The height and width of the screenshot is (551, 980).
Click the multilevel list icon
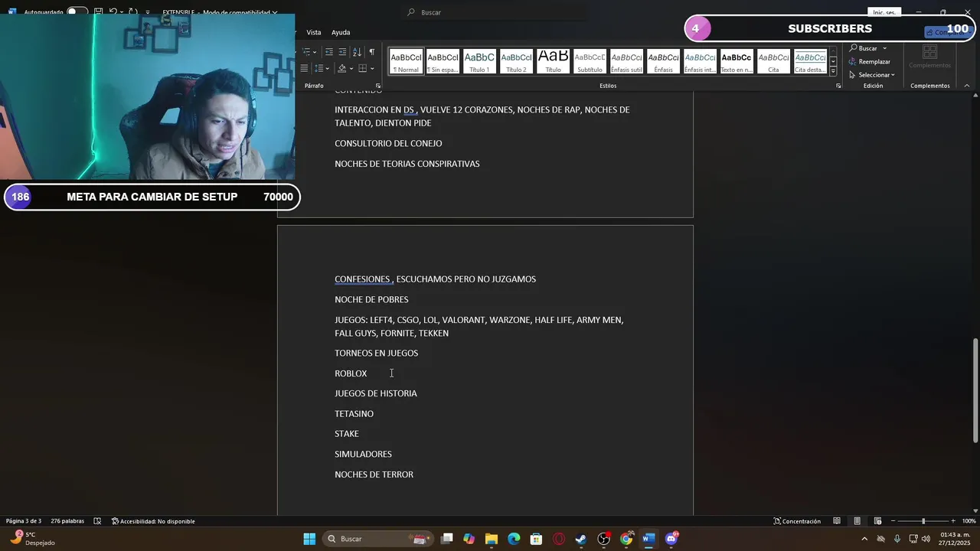click(x=306, y=52)
